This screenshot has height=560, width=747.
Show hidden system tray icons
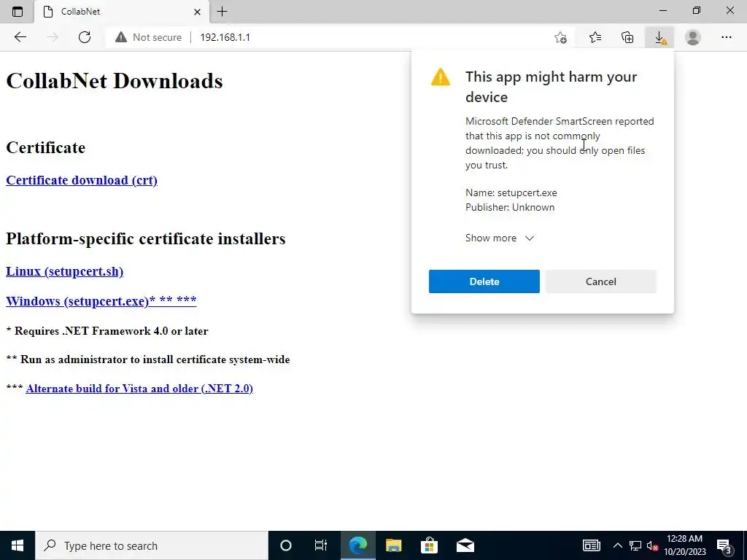point(617,545)
